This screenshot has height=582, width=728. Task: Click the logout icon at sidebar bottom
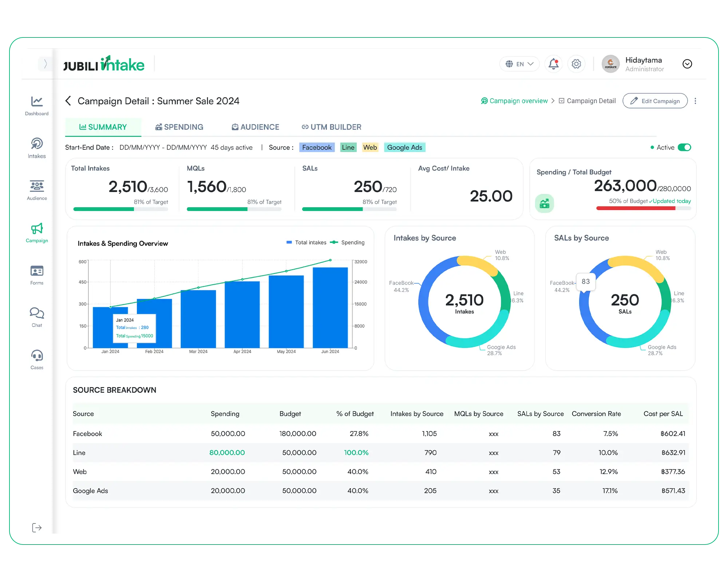[x=37, y=527]
